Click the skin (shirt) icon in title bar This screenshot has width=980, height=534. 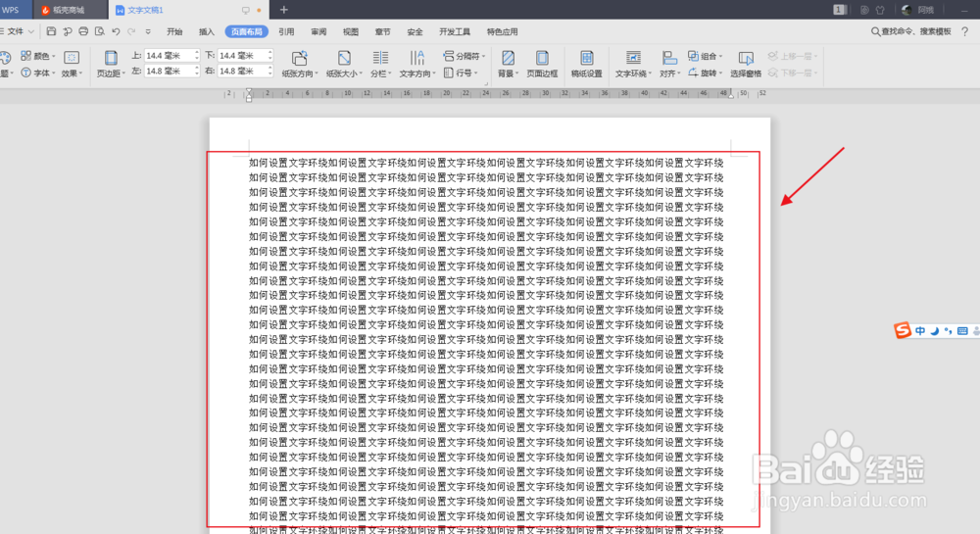[x=880, y=10]
